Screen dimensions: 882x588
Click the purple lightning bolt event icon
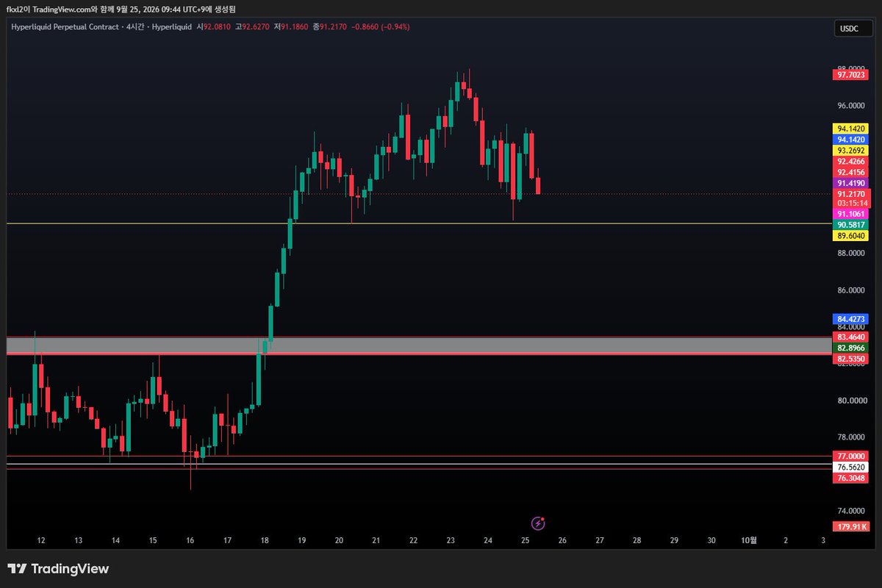pos(538,523)
